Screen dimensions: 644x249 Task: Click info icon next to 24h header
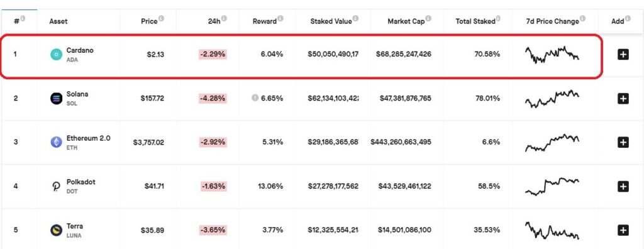(x=224, y=18)
